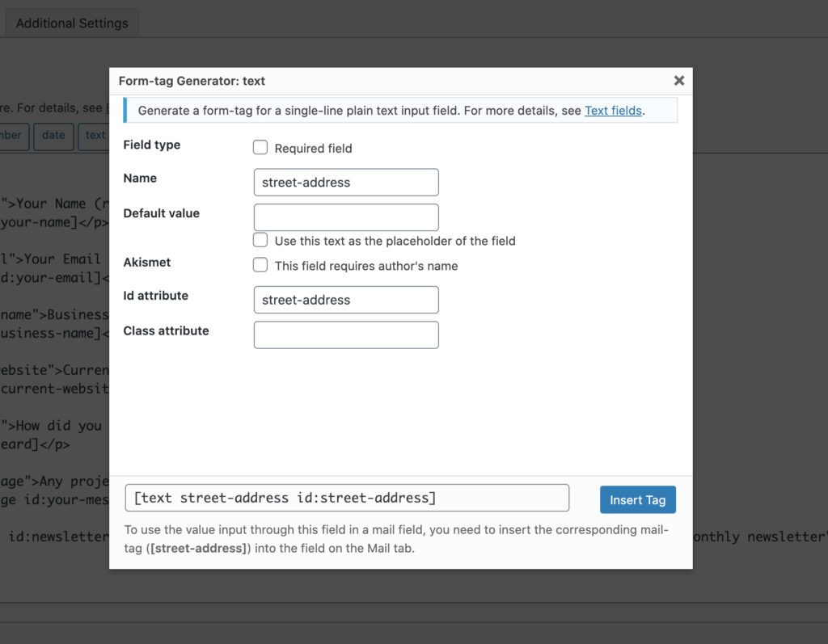Click 'Required field' checkbox label text

click(x=313, y=149)
